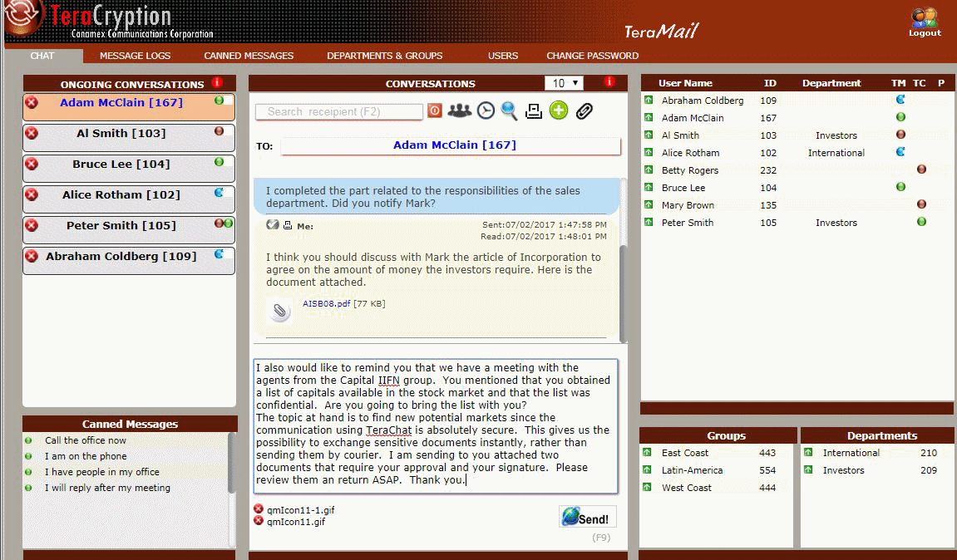Open the DEPARTMENTS & GROUPS tab
The height and width of the screenshot is (560, 957).
click(384, 56)
